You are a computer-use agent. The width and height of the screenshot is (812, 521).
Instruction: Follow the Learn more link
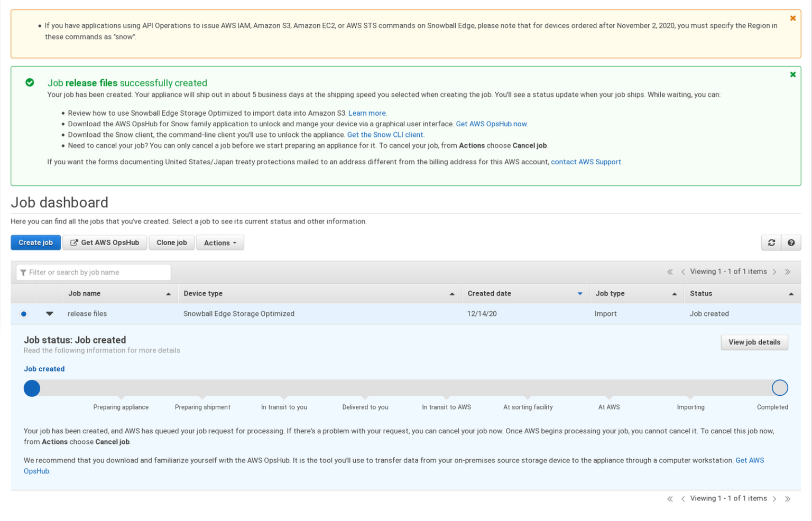366,113
